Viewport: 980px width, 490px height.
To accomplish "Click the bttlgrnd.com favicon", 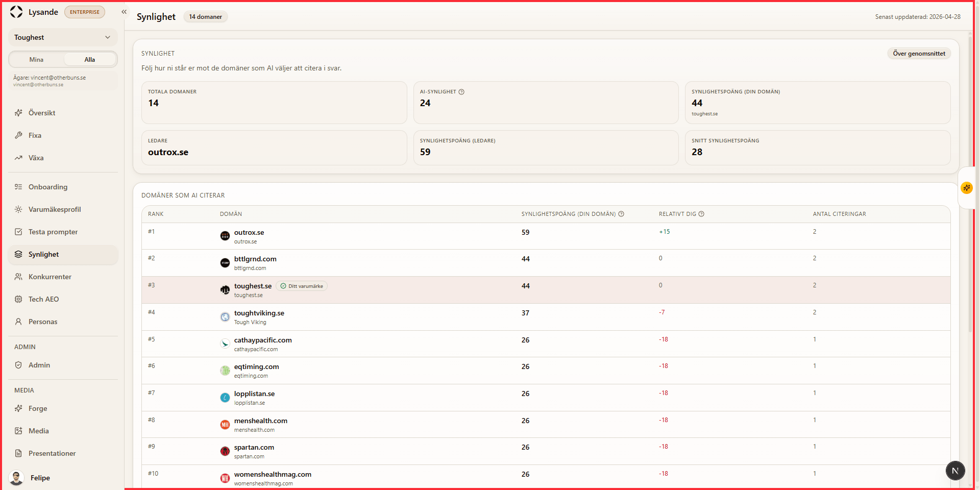I will [x=225, y=263].
